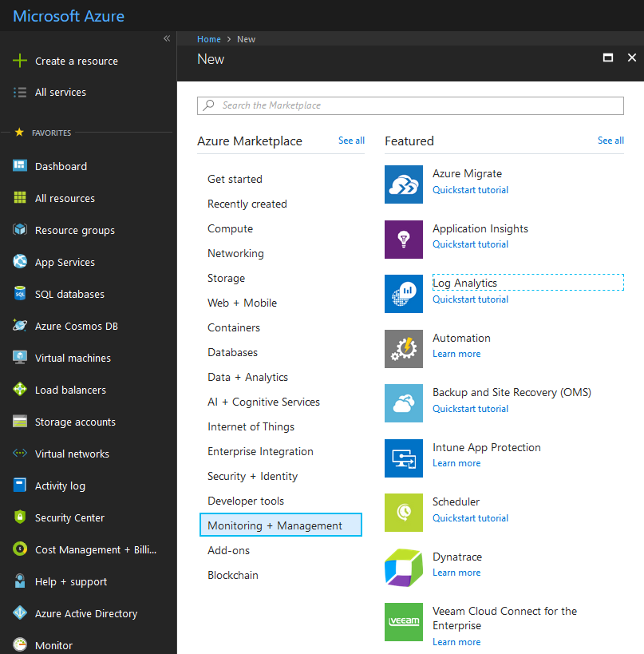Select the Storage marketplace category
This screenshot has width=644, height=654.
(x=227, y=278)
